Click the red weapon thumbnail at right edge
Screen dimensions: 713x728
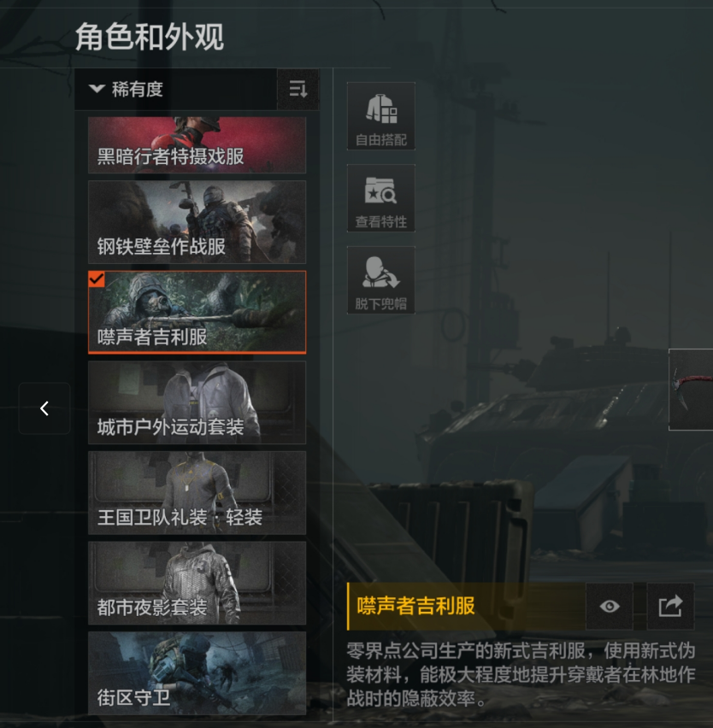[x=691, y=390]
